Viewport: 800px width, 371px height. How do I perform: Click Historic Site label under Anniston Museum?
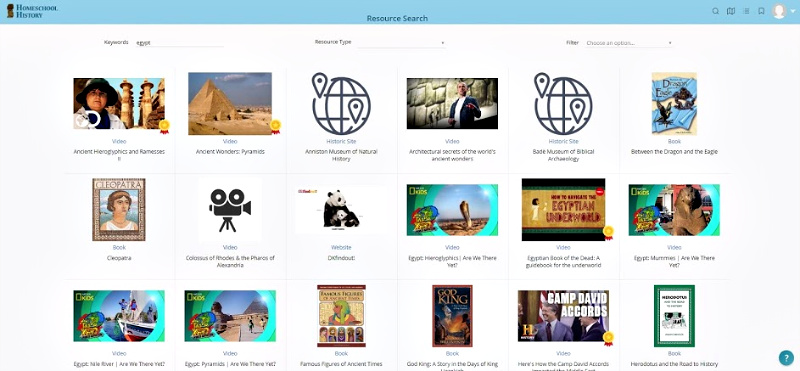(341, 141)
